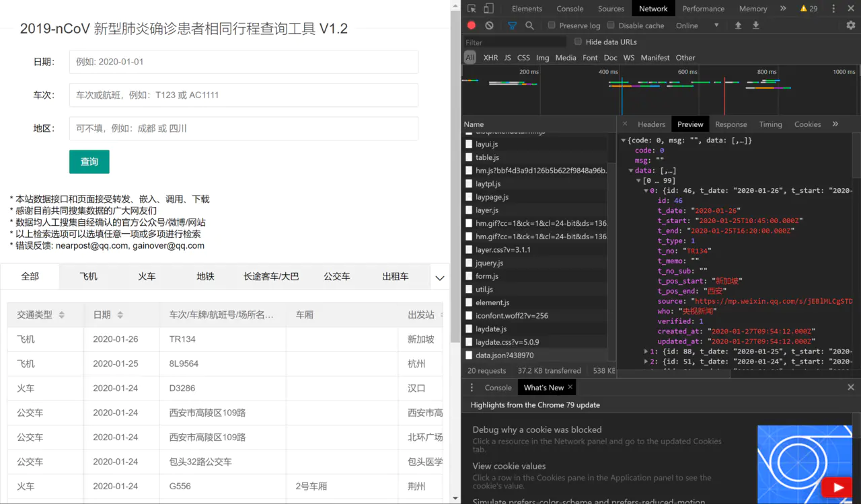Switch to the Response tab
Screen dimensions: 861x504
[x=731, y=124]
